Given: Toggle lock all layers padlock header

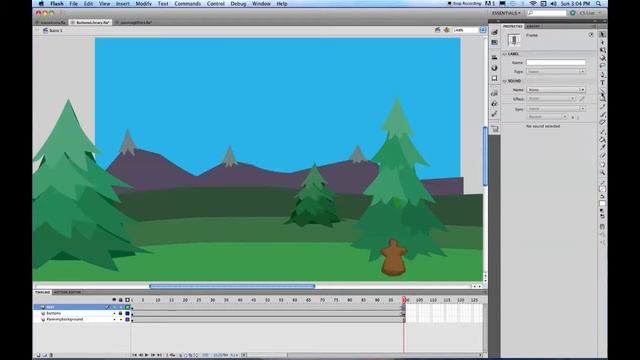Looking at the screenshot, I should pos(120,300).
